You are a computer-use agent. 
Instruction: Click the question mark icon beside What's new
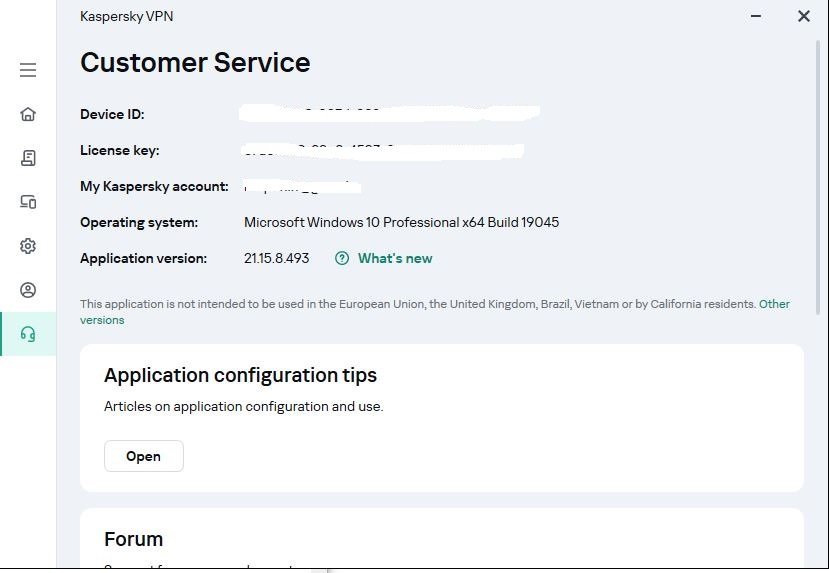(x=342, y=258)
